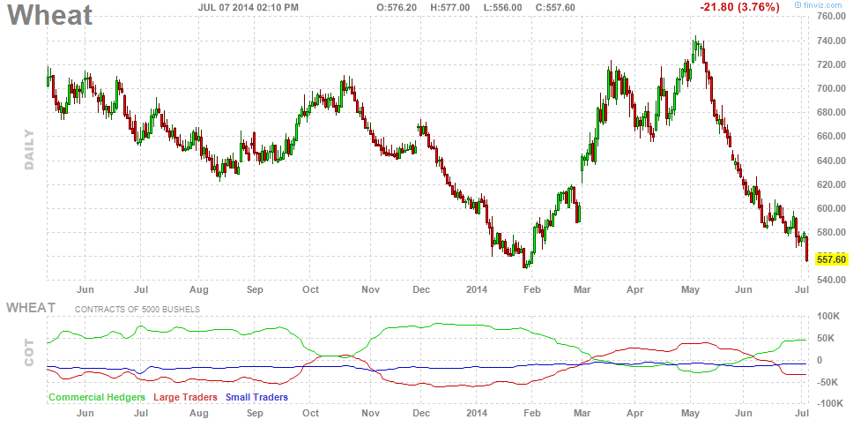This screenshot has width=868, height=427.
Task: Click the open price O:576.20
Action: [x=396, y=7]
